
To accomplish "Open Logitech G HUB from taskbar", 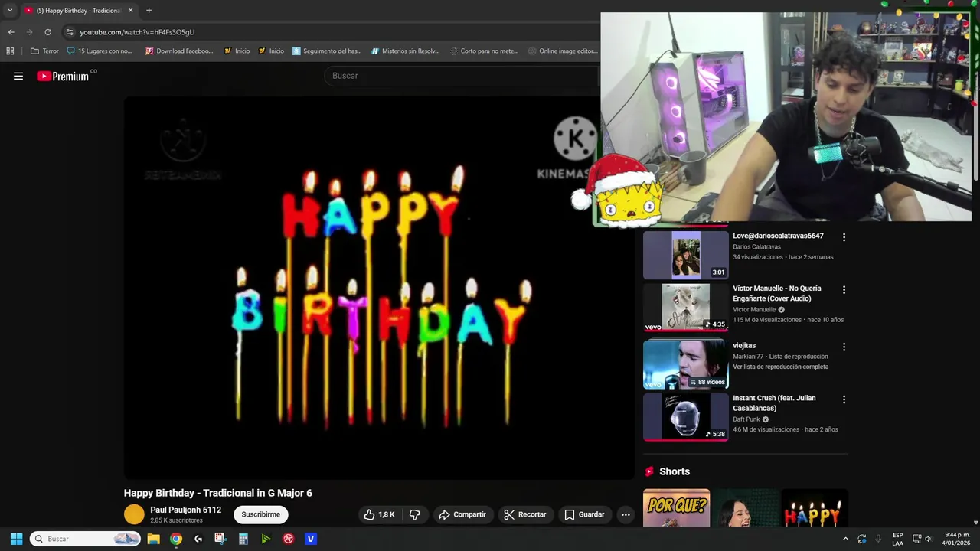I will (x=198, y=539).
